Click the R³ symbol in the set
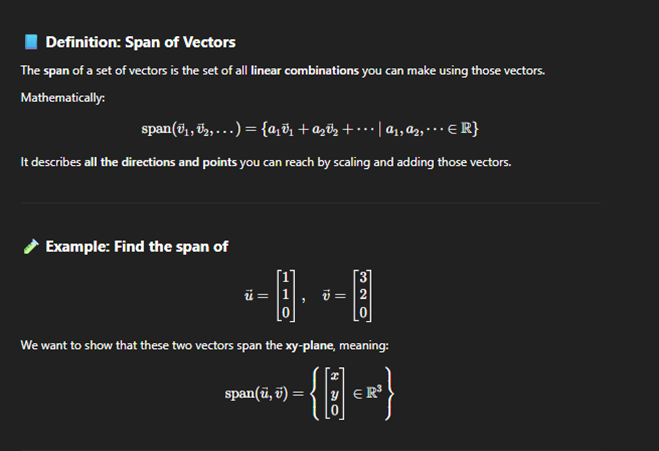This screenshot has height=451, width=659. [x=373, y=392]
